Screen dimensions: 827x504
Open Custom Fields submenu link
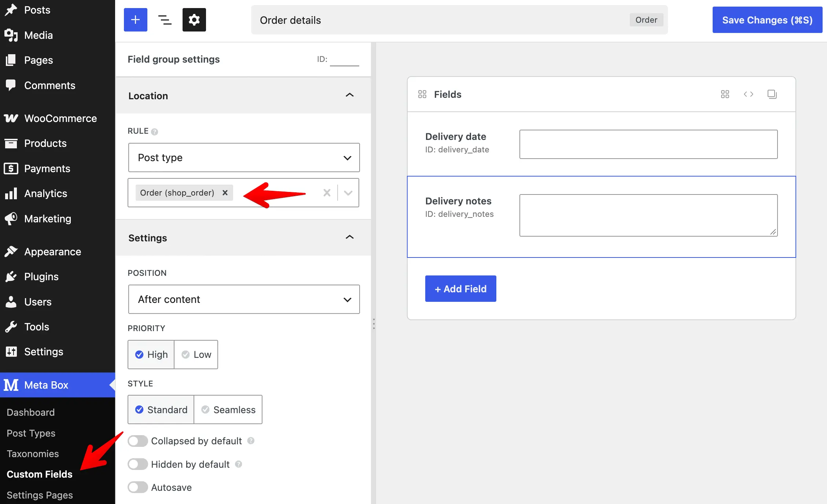(40, 474)
